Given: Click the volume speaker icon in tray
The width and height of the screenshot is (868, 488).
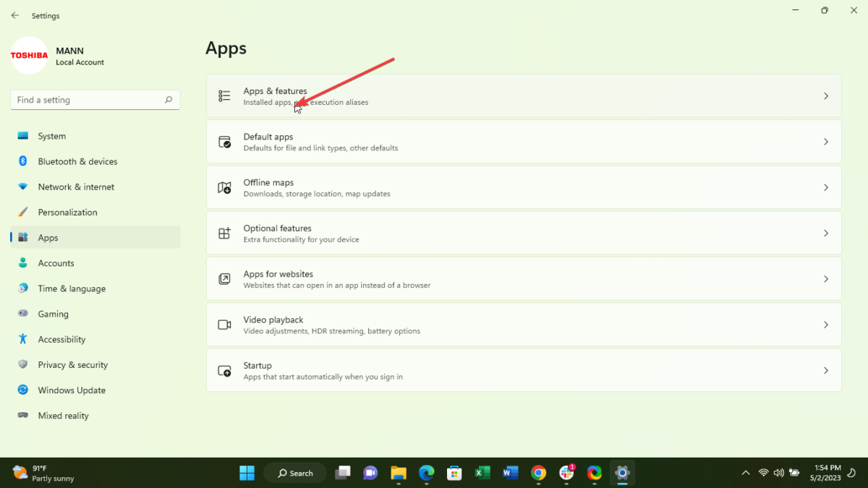Looking at the screenshot, I should coord(779,473).
